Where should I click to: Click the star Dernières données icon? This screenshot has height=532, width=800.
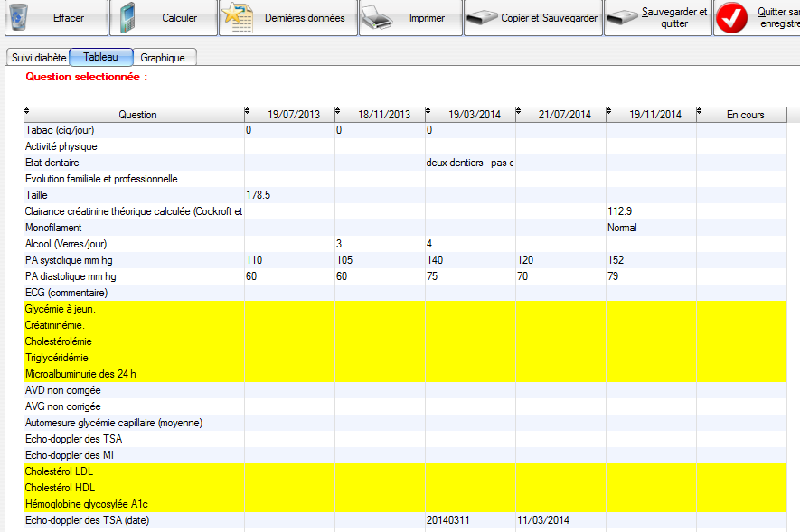238,18
